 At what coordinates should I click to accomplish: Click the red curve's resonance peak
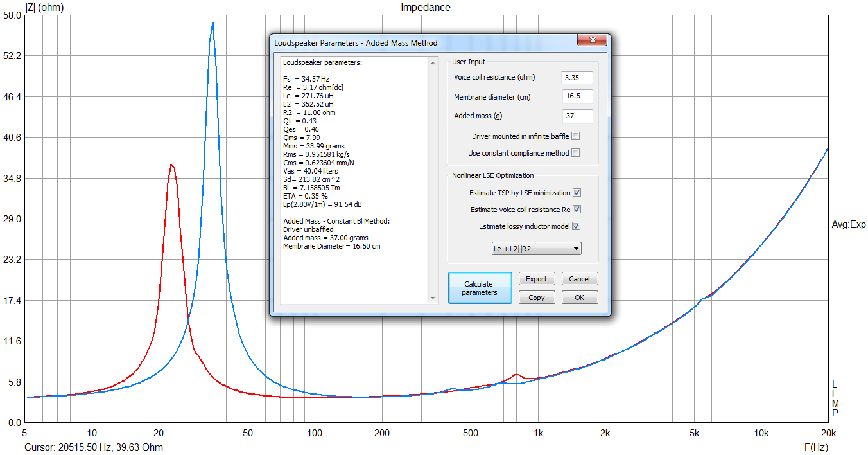(x=171, y=165)
